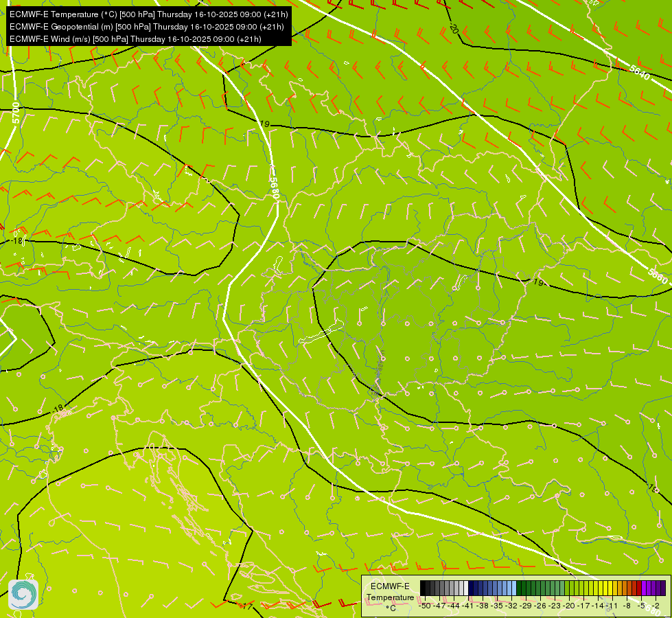Click the 5660 geopotential contour label

(657, 275)
